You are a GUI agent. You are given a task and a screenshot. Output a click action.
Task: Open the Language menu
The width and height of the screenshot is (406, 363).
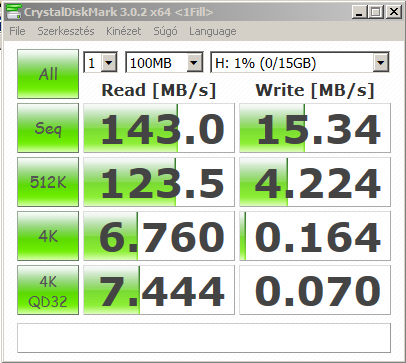click(x=213, y=31)
